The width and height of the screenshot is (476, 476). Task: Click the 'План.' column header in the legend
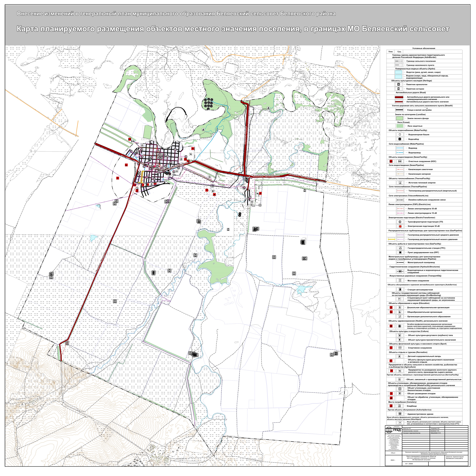391,52
